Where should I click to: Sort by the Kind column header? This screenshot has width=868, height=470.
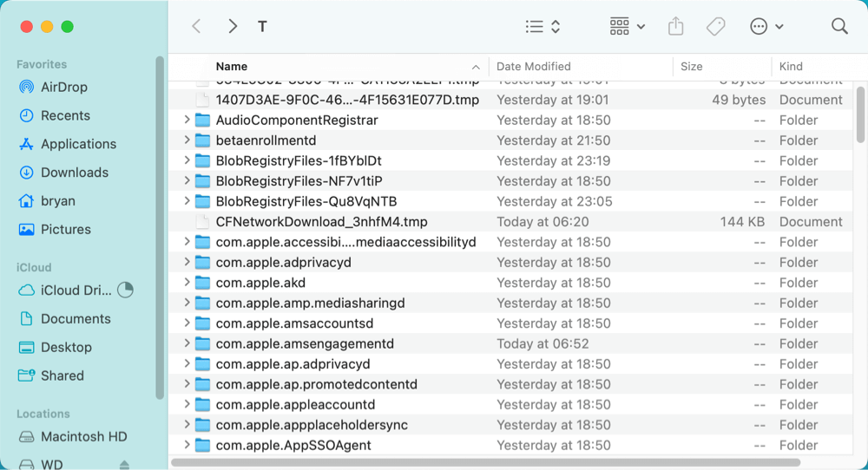click(791, 67)
